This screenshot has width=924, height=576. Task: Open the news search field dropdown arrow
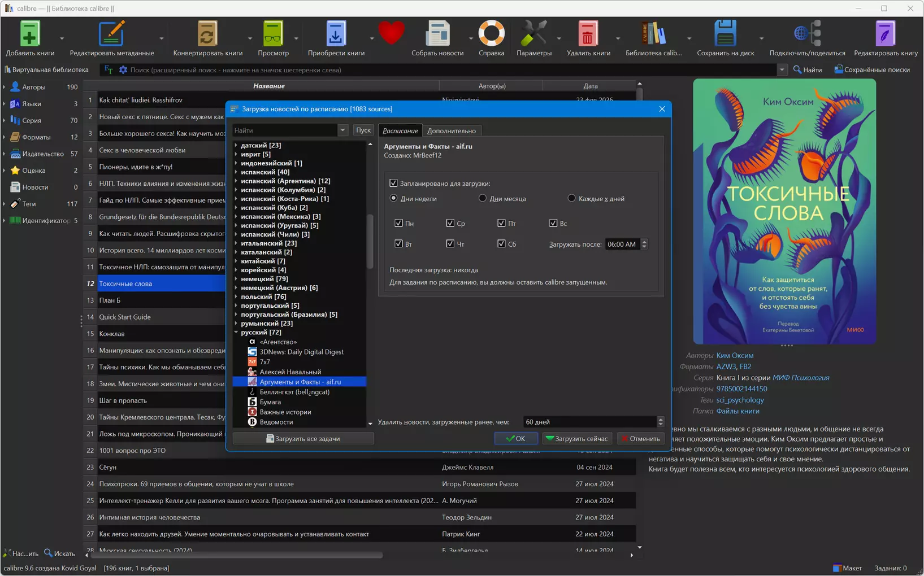pyautogui.click(x=342, y=130)
